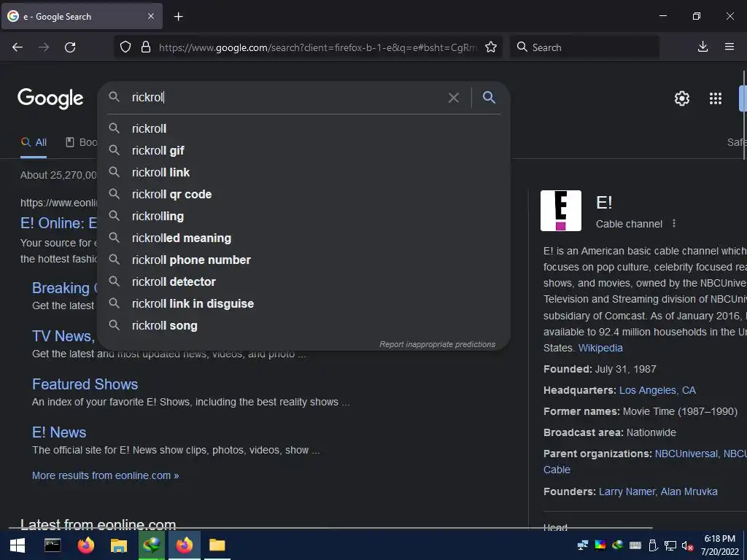Open the Google apps grid
The width and height of the screenshot is (747, 560).
pyautogui.click(x=716, y=98)
